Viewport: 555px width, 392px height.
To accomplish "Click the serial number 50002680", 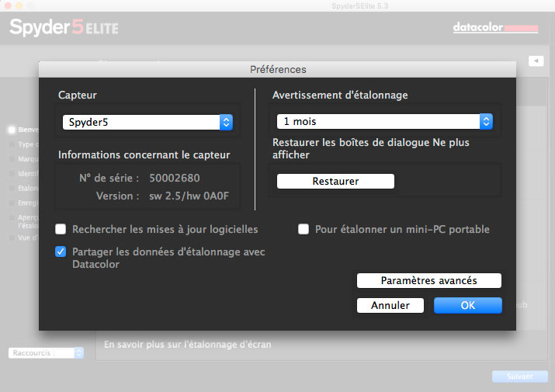I will click(x=175, y=178).
